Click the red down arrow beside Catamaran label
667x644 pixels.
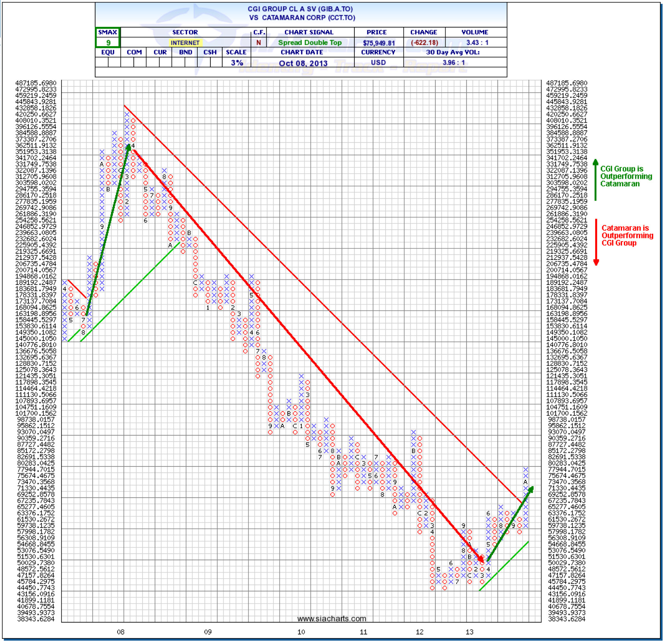click(x=596, y=241)
